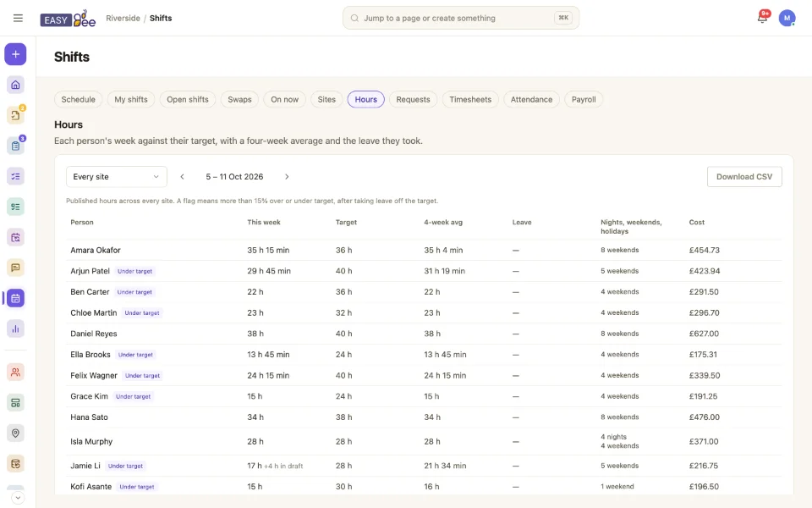Open the user avatar M menu
The height and width of the screenshot is (508, 812).
pos(787,18)
